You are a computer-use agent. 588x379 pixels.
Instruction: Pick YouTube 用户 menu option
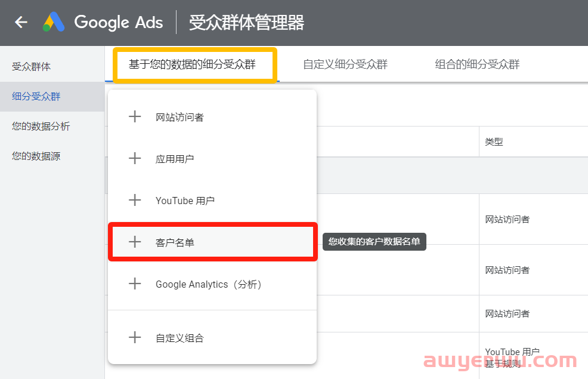tap(212, 201)
